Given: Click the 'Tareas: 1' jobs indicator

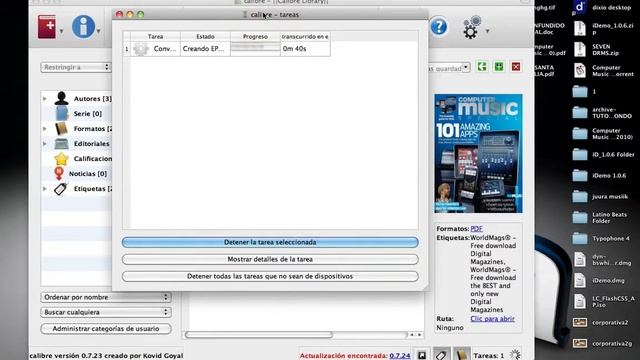Looking at the screenshot, I should [x=489, y=356].
